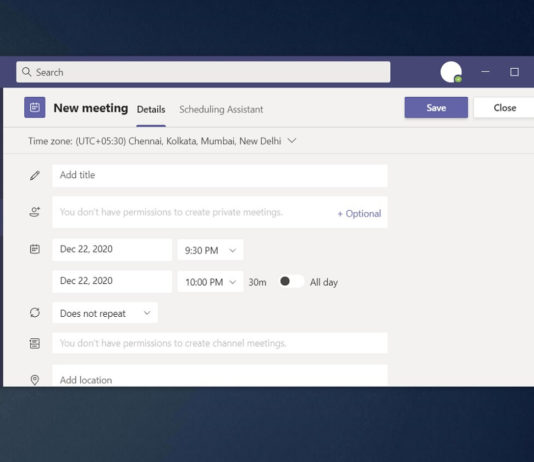Switch to the Scheduling Assistant tab
This screenshot has height=462, width=534.
pos(221,109)
